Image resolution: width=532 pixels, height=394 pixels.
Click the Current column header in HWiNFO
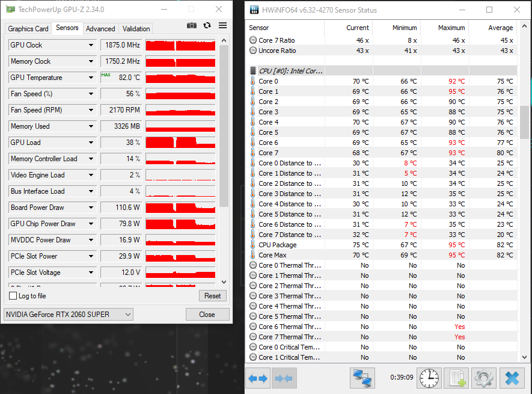tap(349, 28)
